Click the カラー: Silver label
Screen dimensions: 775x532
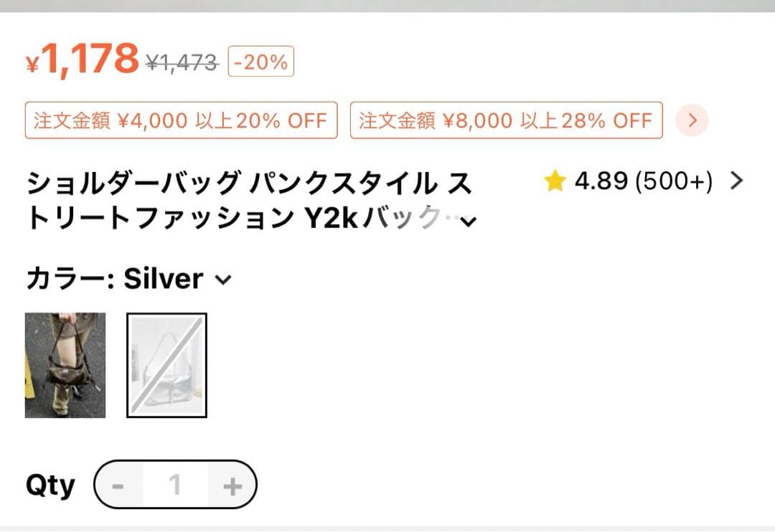(115, 279)
